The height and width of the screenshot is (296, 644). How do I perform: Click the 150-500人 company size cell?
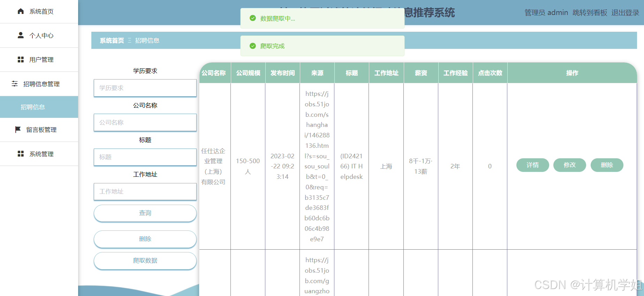pyautogui.click(x=248, y=166)
